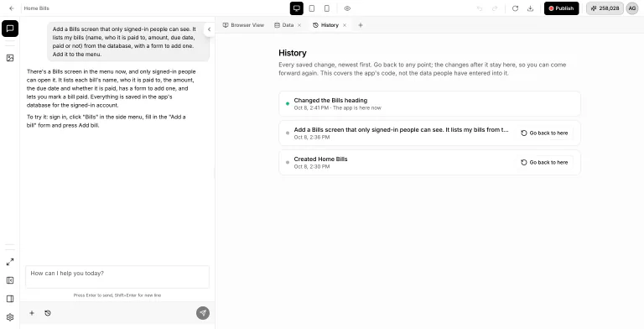Open the chat panel sidebar icon
The width and height of the screenshot is (644, 329).
[10, 29]
